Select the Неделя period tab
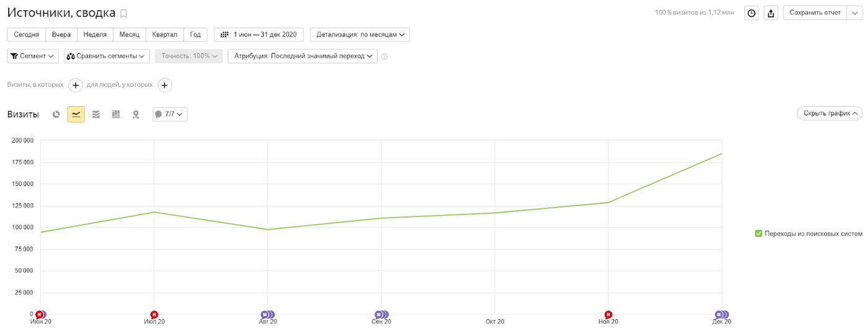This screenshot has height=336, width=868. [95, 35]
